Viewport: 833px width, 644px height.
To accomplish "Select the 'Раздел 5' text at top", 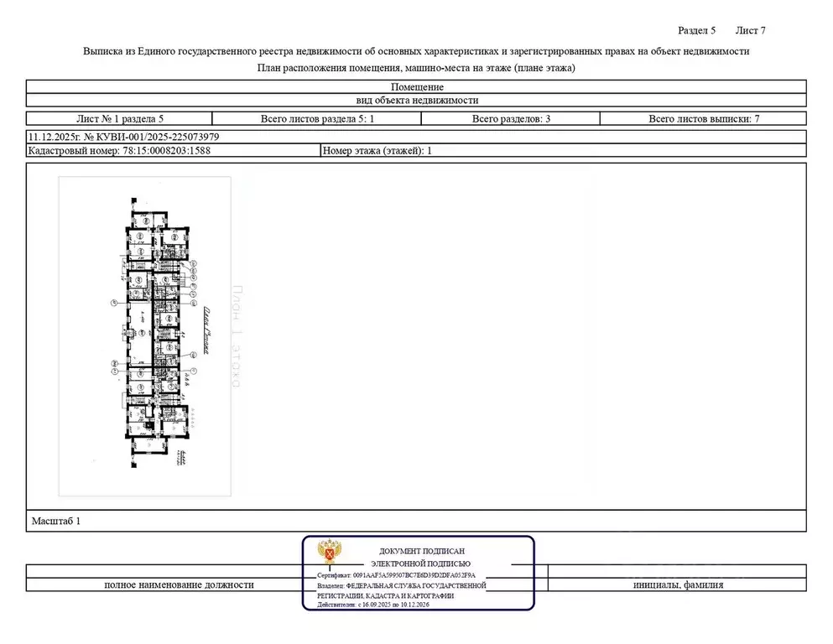I will tap(696, 30).
